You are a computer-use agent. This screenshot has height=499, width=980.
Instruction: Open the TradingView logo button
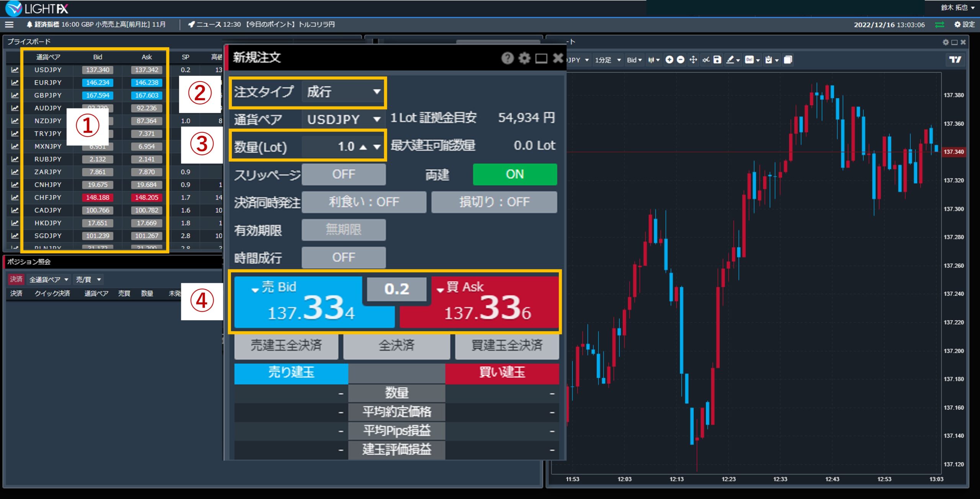click(x=955, y=60)
